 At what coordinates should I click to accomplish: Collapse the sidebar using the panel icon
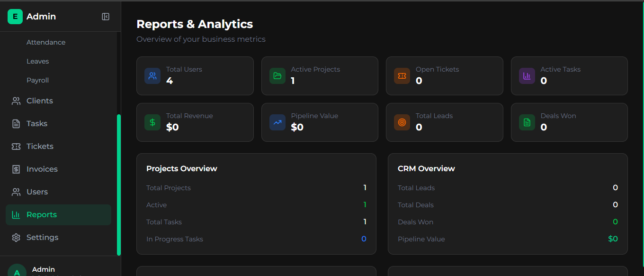click(x=106, y=17)
